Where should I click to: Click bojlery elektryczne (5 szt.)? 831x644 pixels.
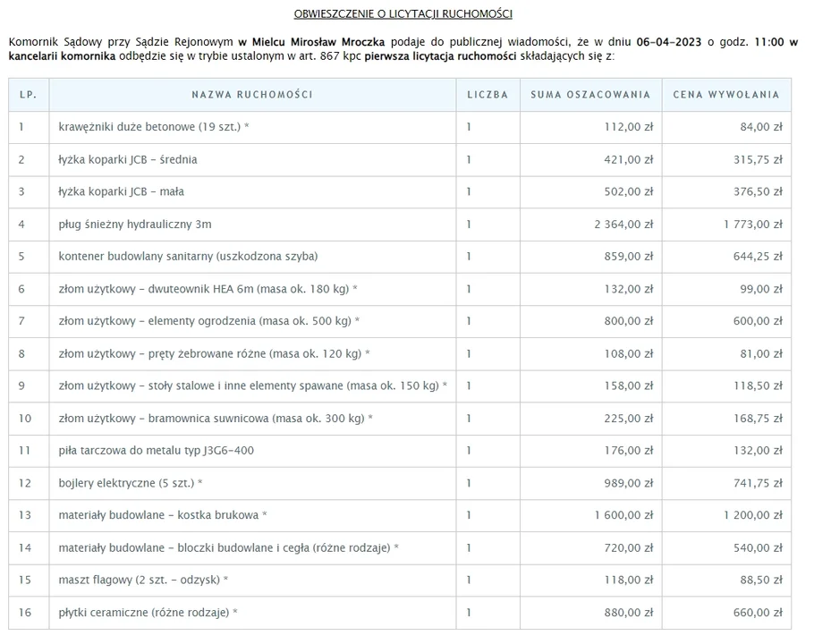point(131,483)
